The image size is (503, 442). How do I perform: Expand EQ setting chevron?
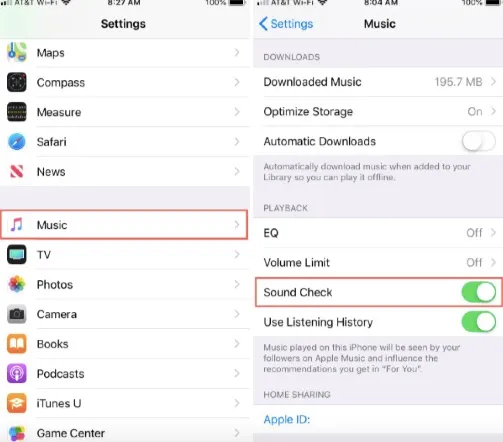tap(493, 233)
